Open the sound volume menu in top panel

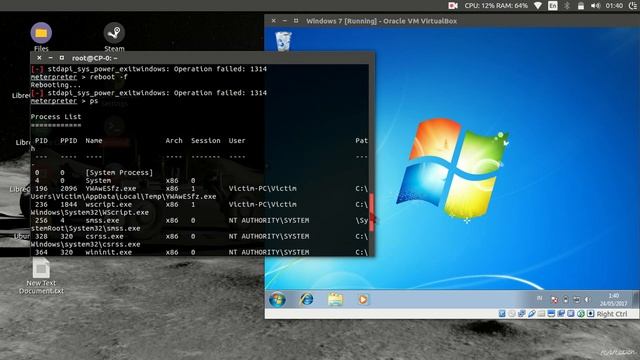(595, 5)
